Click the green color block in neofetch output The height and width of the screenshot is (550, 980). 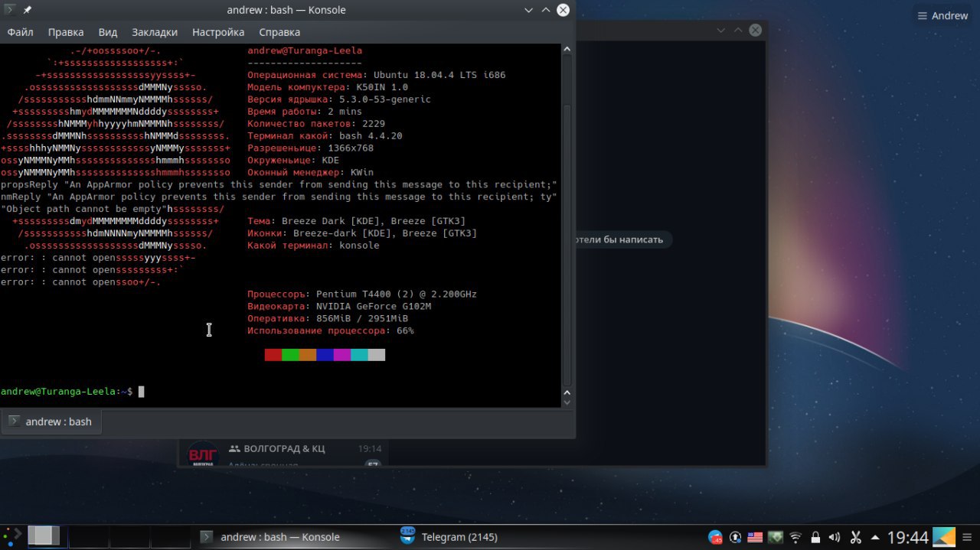[x=290, y=355]
